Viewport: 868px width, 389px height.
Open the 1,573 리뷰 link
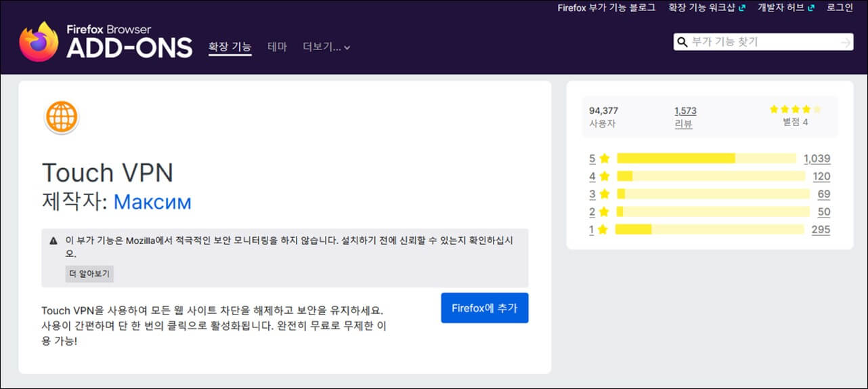(685, 117)
